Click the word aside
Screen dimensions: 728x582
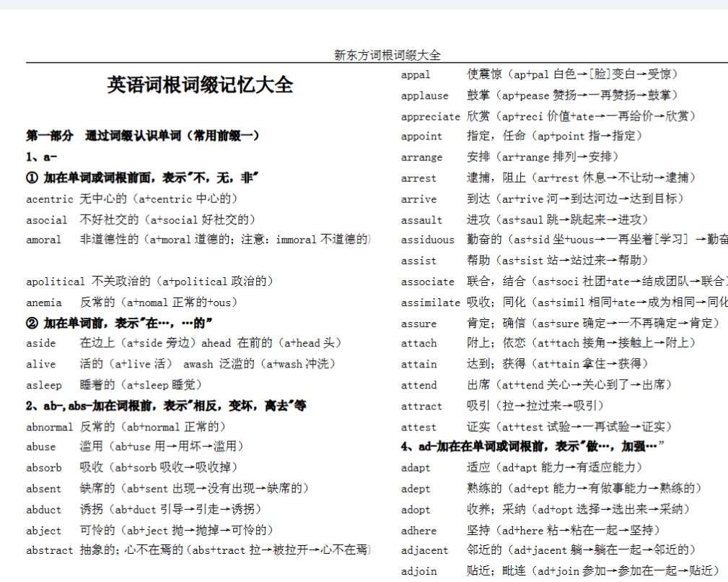click(x=41, y=343)
